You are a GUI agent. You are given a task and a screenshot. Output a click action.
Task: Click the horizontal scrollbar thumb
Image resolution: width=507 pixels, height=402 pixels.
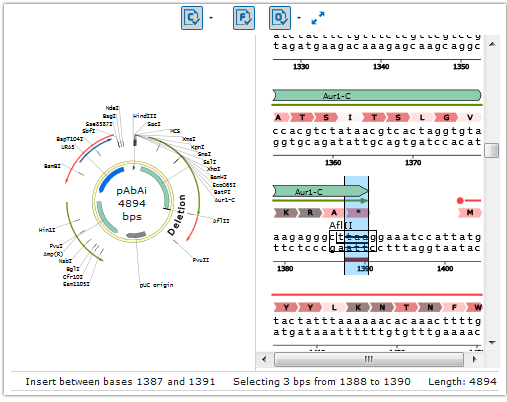[x=369, y=359]
